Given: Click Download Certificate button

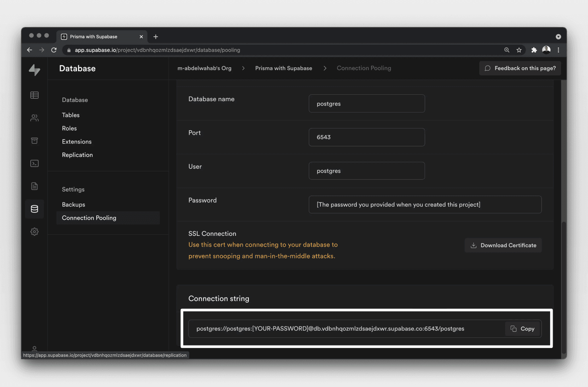Looking at the screenshot, I should 503,245.
